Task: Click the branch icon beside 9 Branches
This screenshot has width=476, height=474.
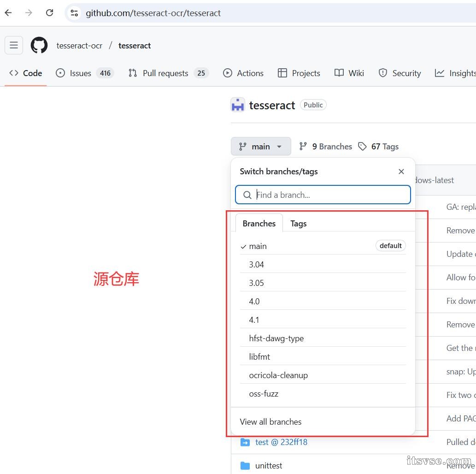Action: [303, 147]
